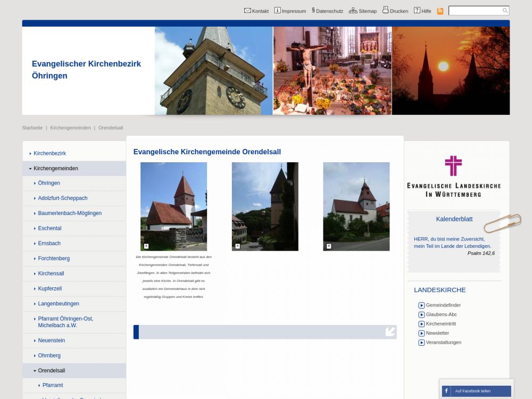
Task: Click Startseite in the breadcrumb
Action: pyautogui.click(x=32, y=128)
